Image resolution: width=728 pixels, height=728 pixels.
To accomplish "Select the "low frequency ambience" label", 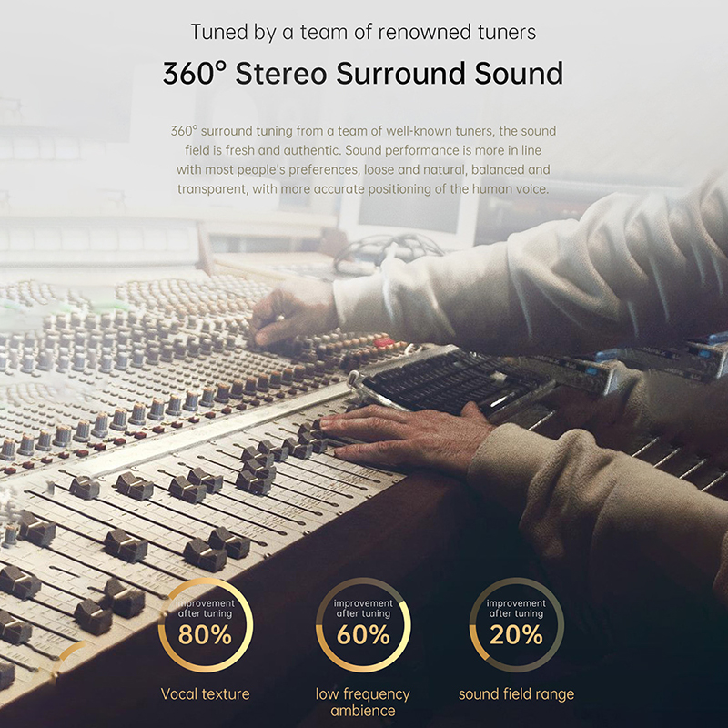I will tap(363, 702).
